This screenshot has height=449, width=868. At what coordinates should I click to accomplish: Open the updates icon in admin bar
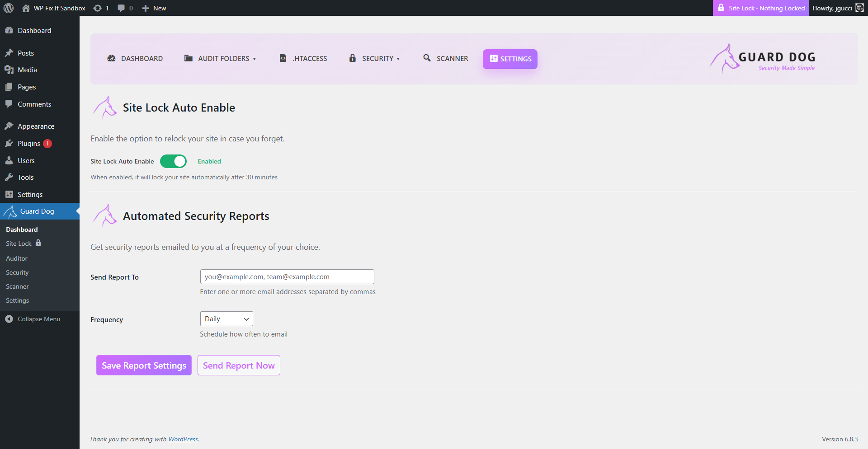pos(97,8)
